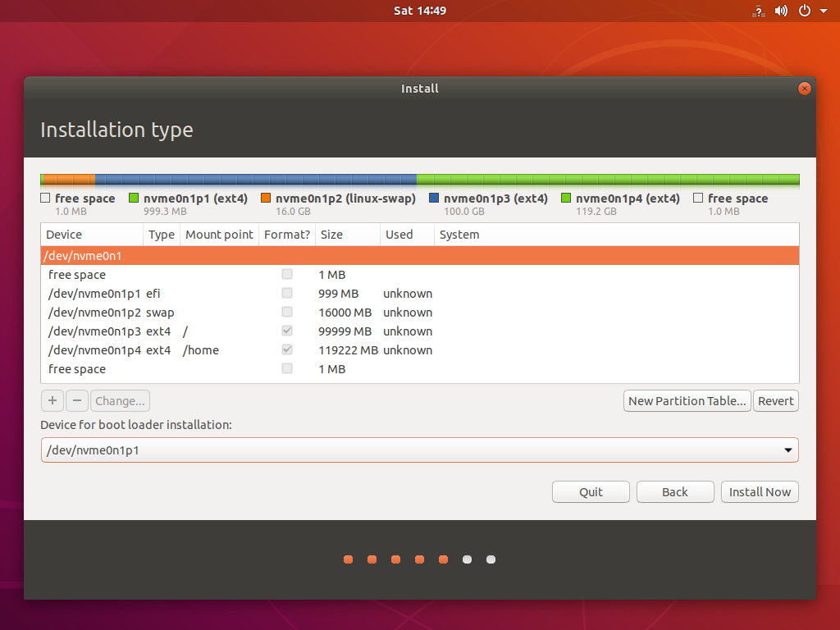Viewport: 840px width, 630px height.
Task: Toggle Format checkbox for /dev/nvme0n1p3
Action: click(286, 331)
